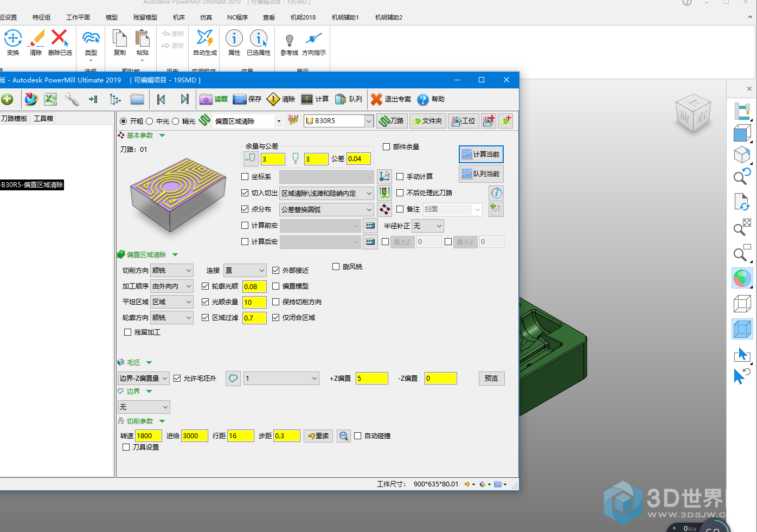Click the 转速 input field showing 1800
Image resolution: width=757 pixels, height=532 pixels.
tap(148, 436)
